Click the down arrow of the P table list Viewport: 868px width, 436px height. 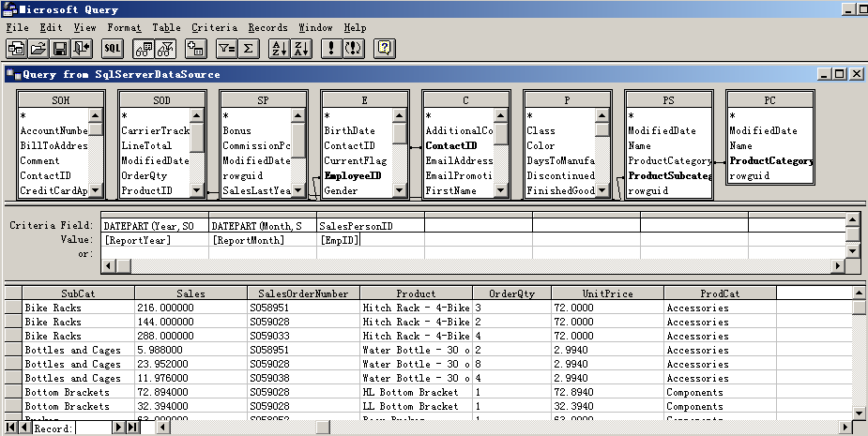(x=602, y=191)
